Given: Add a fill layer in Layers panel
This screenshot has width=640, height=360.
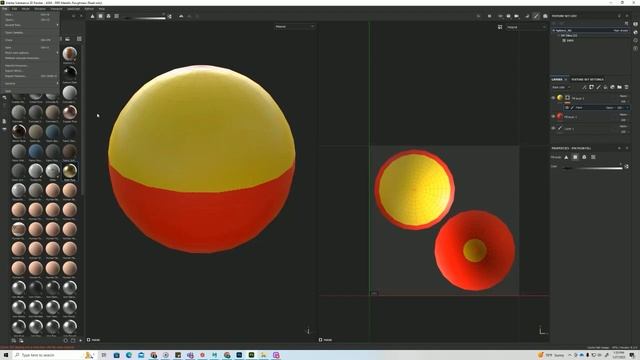Looking at the screenshot, I should point(605,87).
